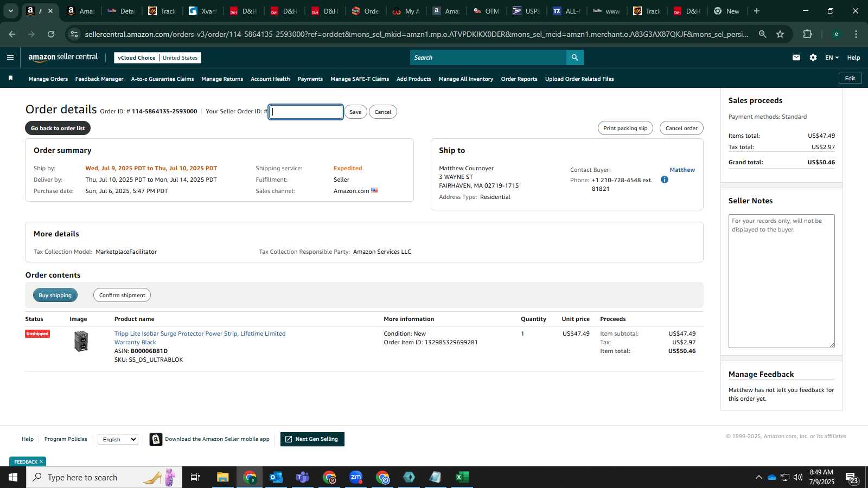Open the notification center icon
This screenshot has width=868, height=488.
[x=852, y=477]
